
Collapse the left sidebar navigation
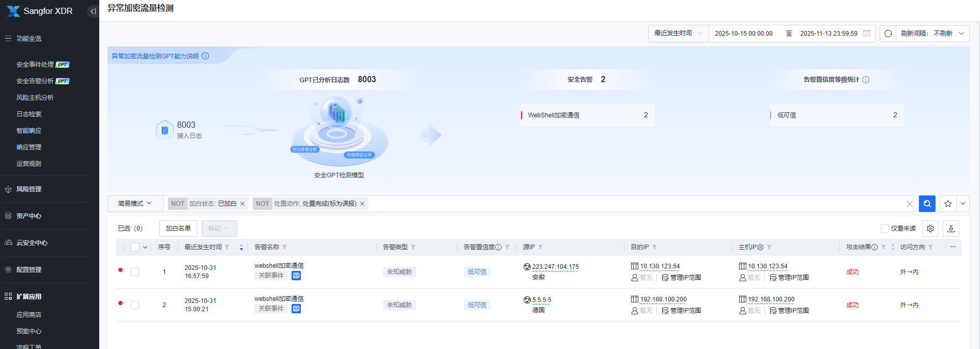point(93,11)
